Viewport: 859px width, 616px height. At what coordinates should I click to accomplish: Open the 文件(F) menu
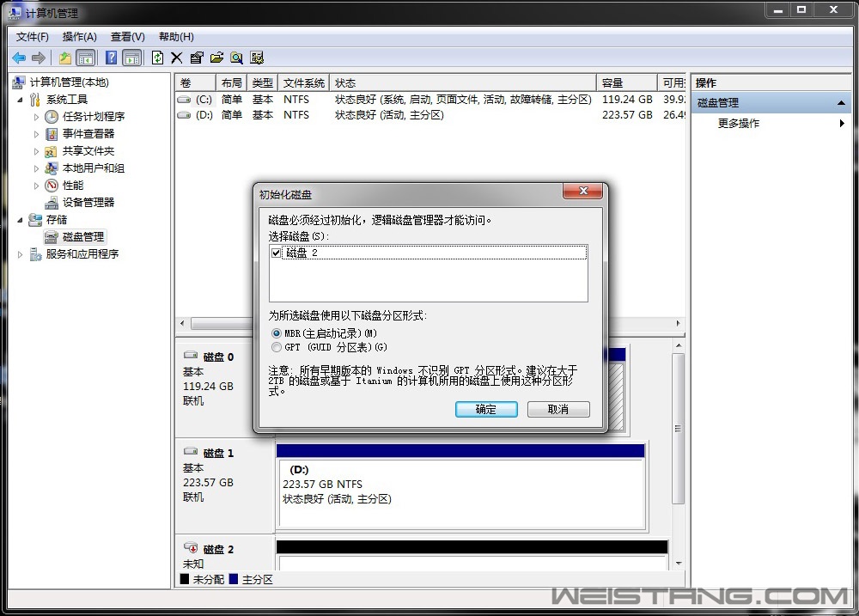[33, 37]
